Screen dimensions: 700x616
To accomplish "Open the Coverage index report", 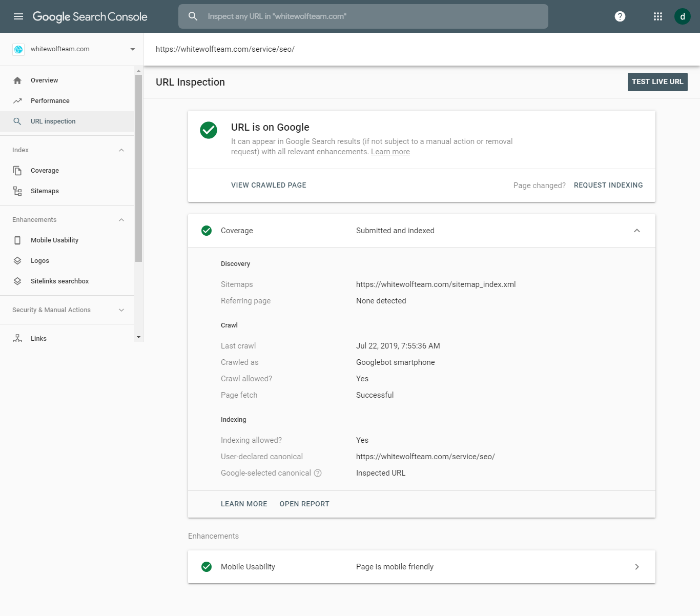I will point(67,171).
